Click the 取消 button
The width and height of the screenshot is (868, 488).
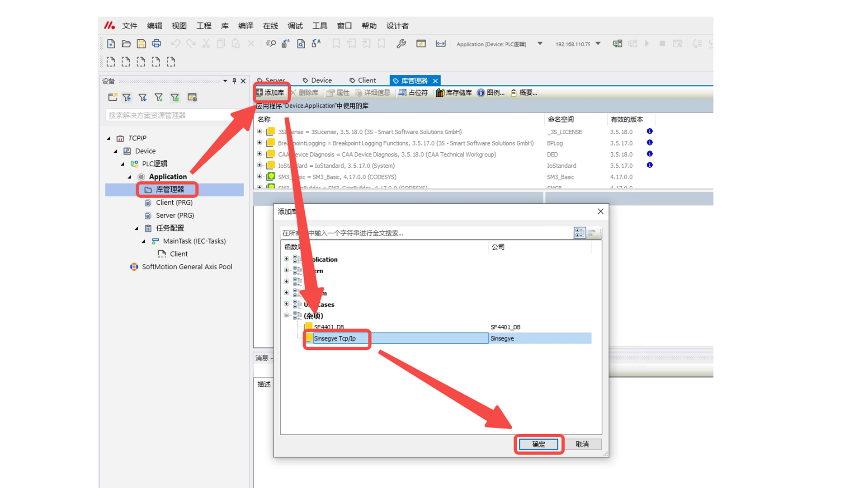[x=582, y=444]
